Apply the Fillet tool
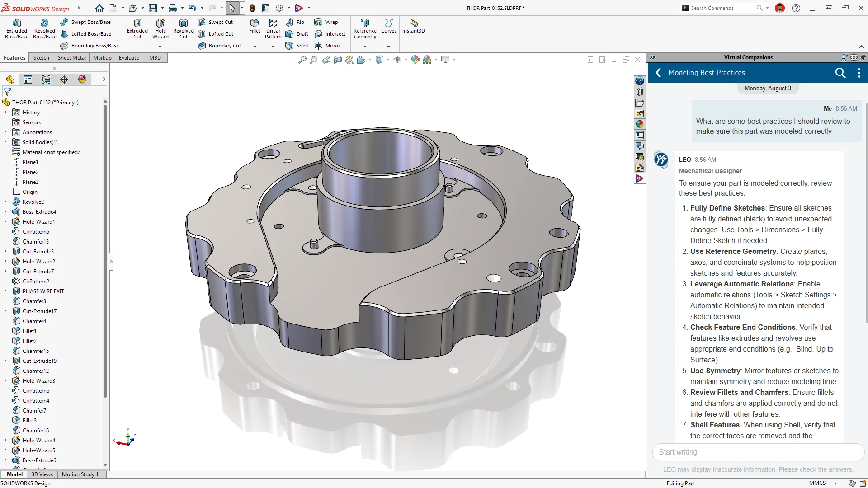 click(x=255, y=26)
